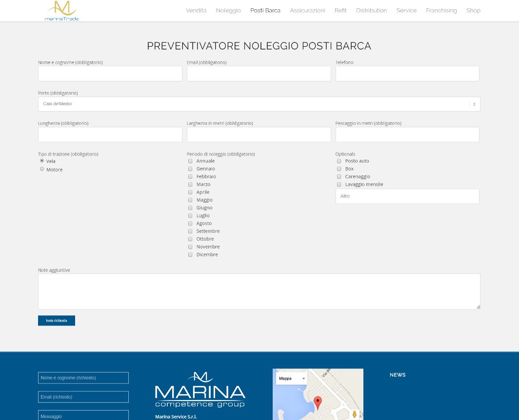The height and width of the screenshot is (420, 519).
Task: Focus footer Messaggio field
Action: coord(83,415)
